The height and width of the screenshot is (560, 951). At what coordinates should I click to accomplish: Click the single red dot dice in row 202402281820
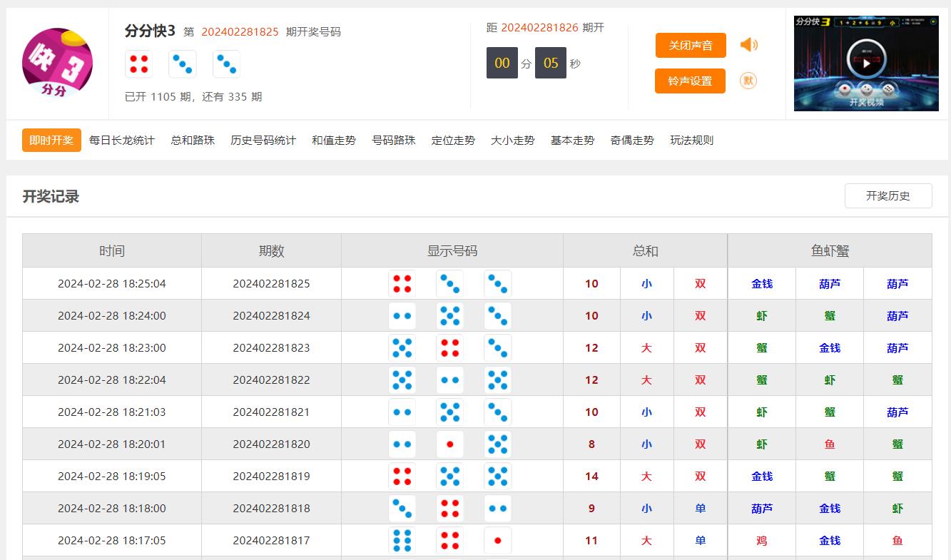point(449,444)
